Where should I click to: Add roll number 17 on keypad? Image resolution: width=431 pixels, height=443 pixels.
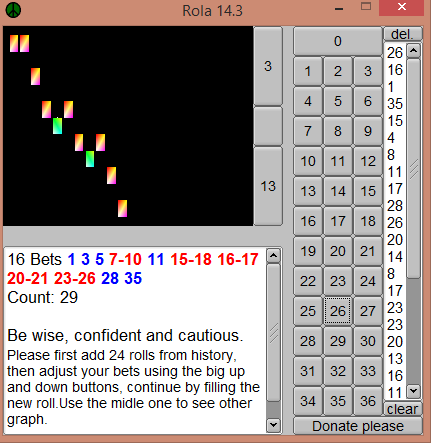(x=338, y=221)
